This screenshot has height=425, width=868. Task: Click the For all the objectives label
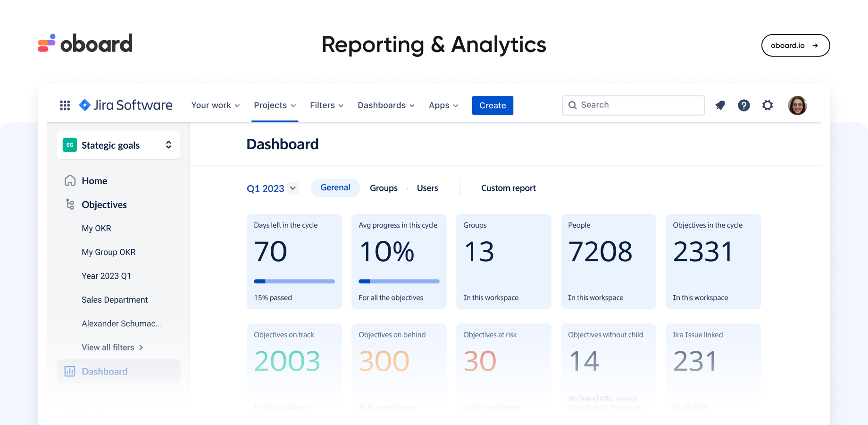coord(391,297)
